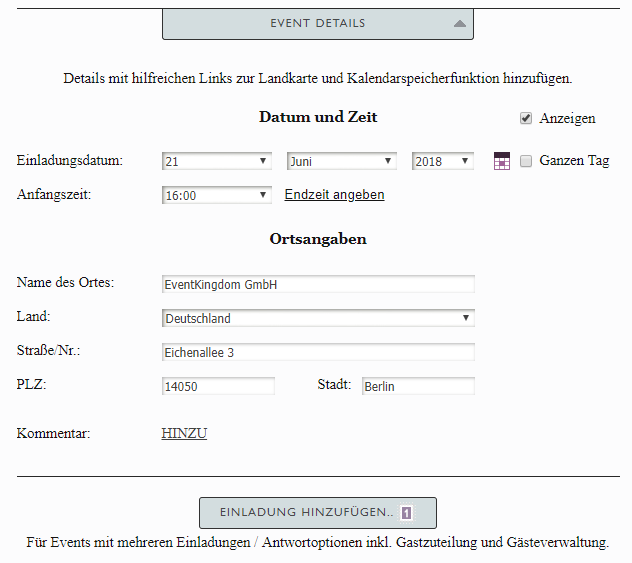
Task: Expand the Anfangszeit 16:00 dropdown
Action: [217, 196]
